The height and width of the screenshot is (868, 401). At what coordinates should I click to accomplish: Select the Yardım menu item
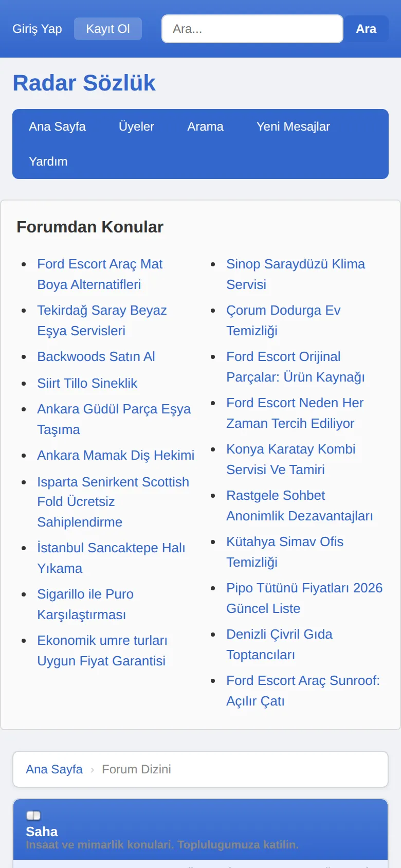click(x=48, y=161)
